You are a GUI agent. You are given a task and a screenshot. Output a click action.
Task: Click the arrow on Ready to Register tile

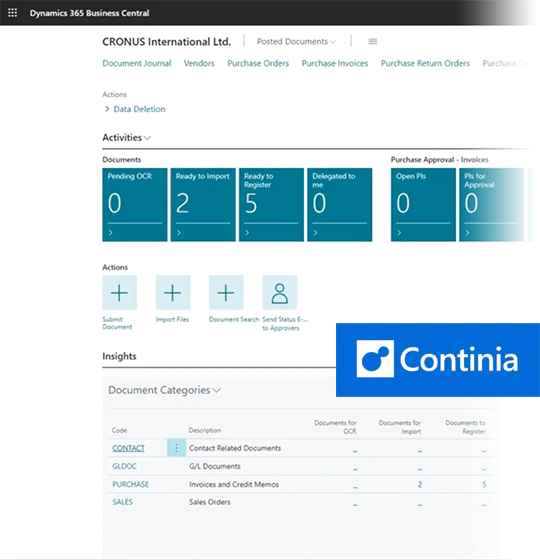pyautogui.click(x=247, y=233)
